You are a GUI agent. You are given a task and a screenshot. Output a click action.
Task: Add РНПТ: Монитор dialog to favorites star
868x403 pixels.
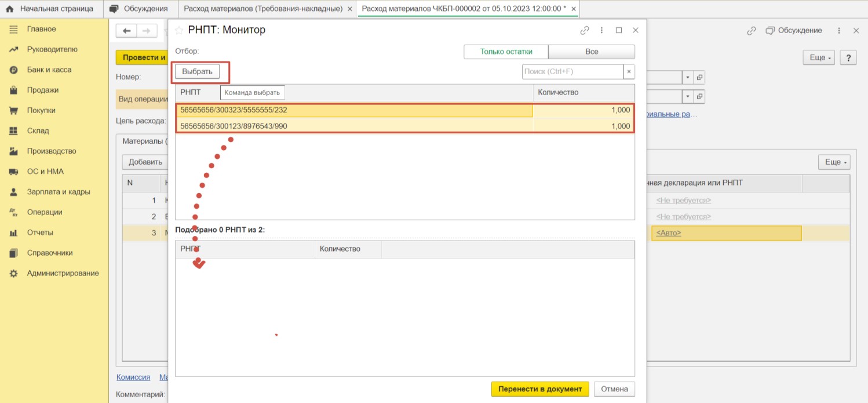[x=179, y=30]
